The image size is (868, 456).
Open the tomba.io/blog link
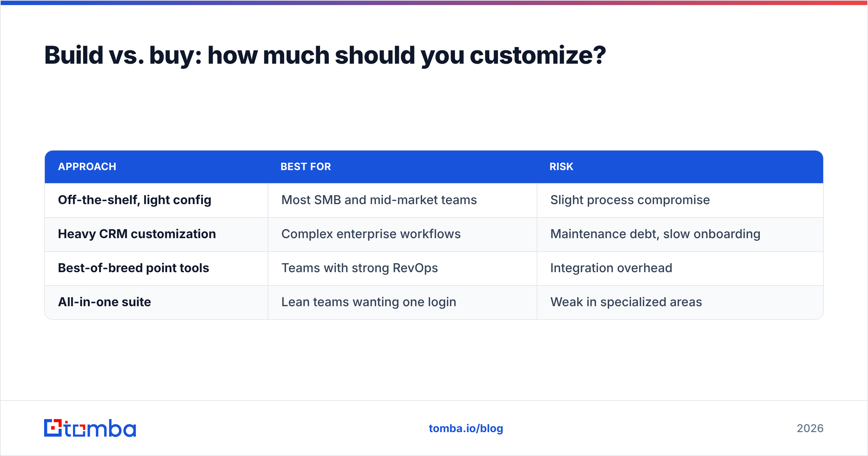tap(466, 428)
